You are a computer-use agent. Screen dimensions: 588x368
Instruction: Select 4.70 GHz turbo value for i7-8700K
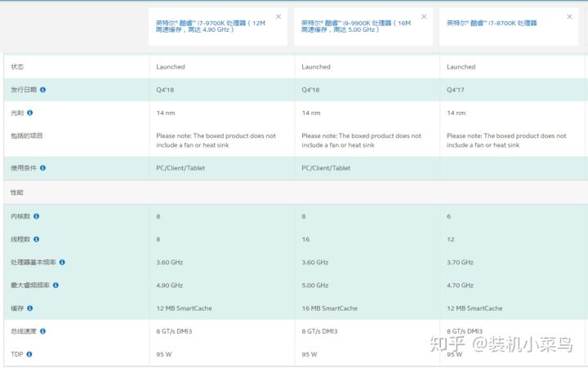460,286
